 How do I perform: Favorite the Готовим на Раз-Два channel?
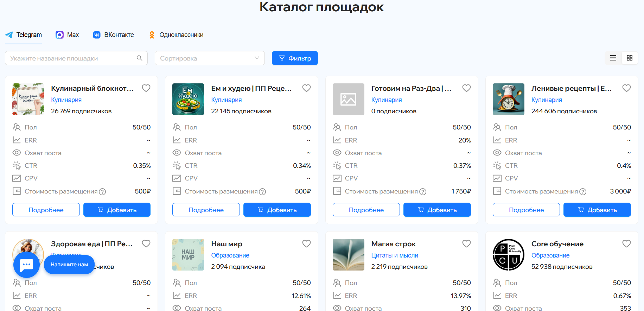(466, 88)
